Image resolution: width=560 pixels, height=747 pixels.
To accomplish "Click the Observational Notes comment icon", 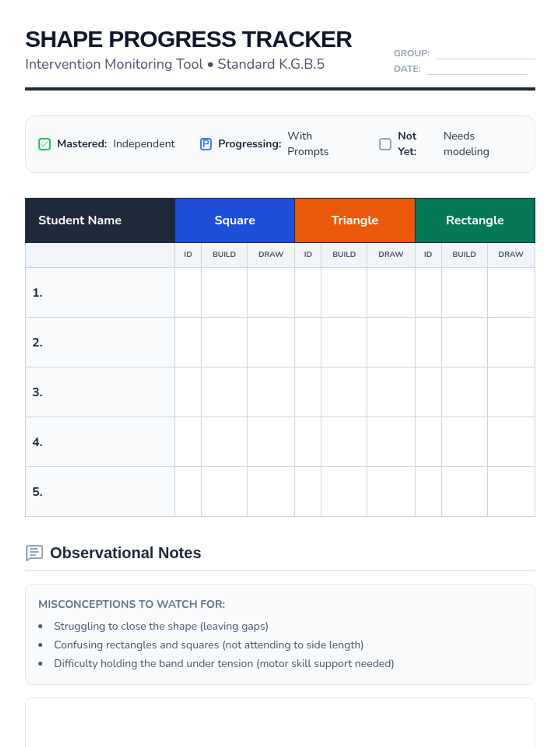I will [34, 553].
